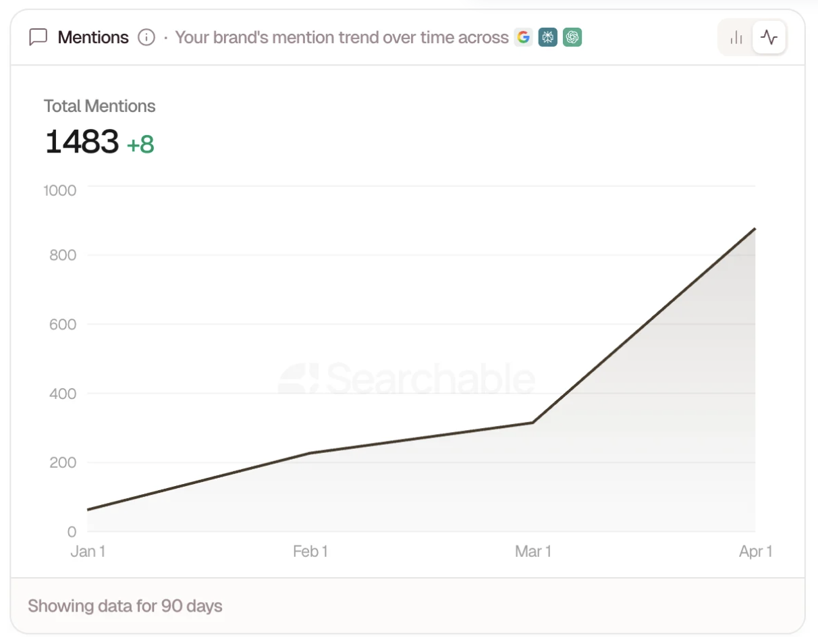Image resolution: width=818 pixels, height=644 pixels.
Task: Click the Google source icon
Action: (x=523, y=37)
